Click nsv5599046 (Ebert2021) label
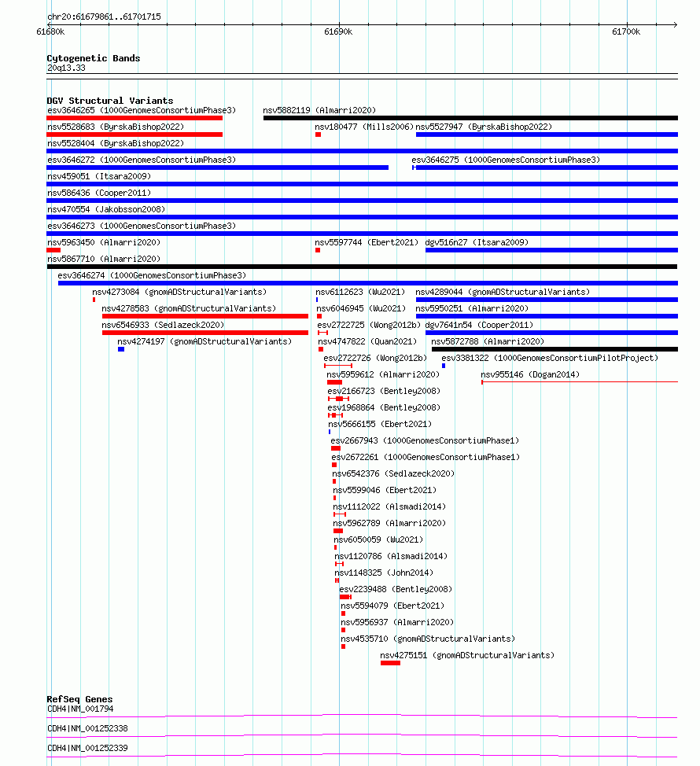700x766 pixels. [x=385, y=491]
